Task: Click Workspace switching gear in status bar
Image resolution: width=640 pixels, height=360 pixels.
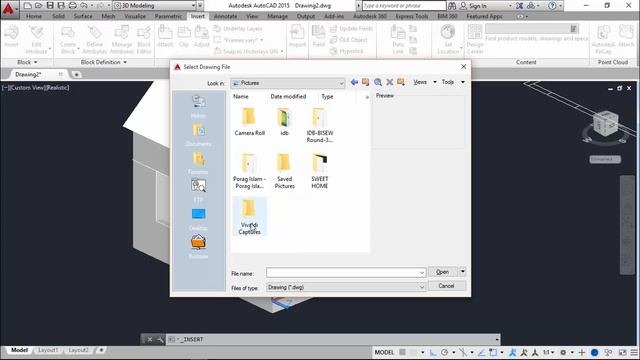Action: [563, 352]
